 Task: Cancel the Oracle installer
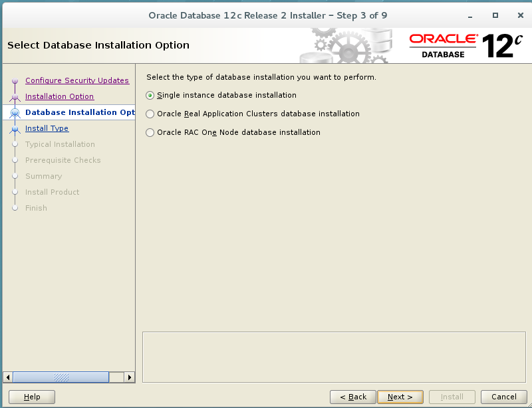coord(504,397)
